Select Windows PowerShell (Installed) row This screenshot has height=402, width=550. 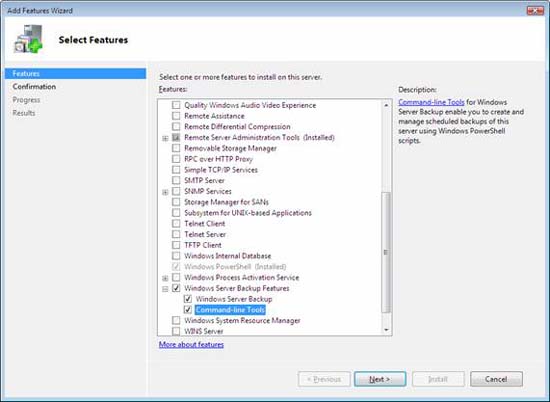click(235, 267)
